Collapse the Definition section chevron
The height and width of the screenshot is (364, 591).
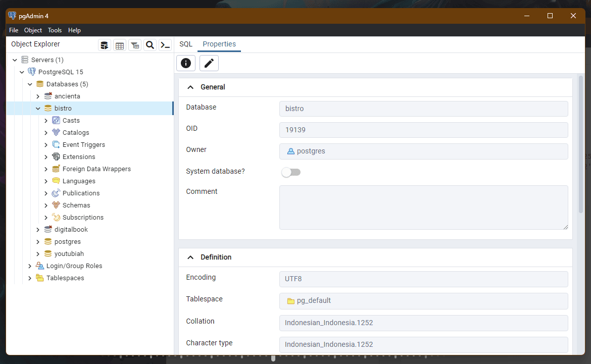pyautogui.click(x=190, y=257)
